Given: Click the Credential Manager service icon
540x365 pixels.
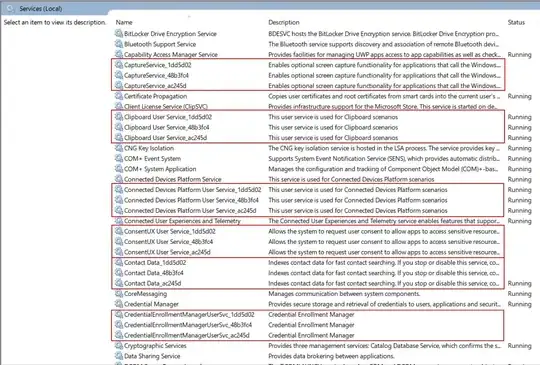Looking at the screenshot, I should coord(119,304).
